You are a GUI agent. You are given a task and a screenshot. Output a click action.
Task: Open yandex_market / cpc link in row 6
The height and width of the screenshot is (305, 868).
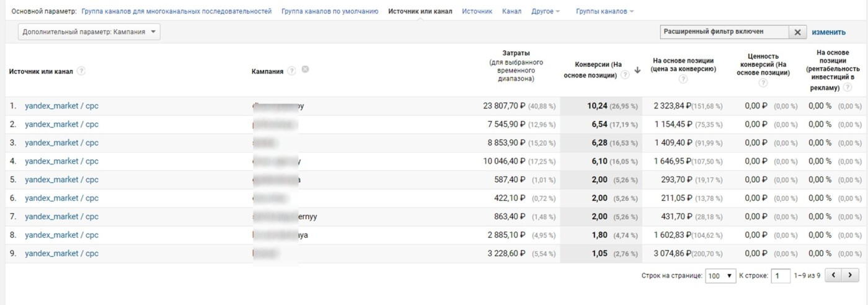pos(61,198)
